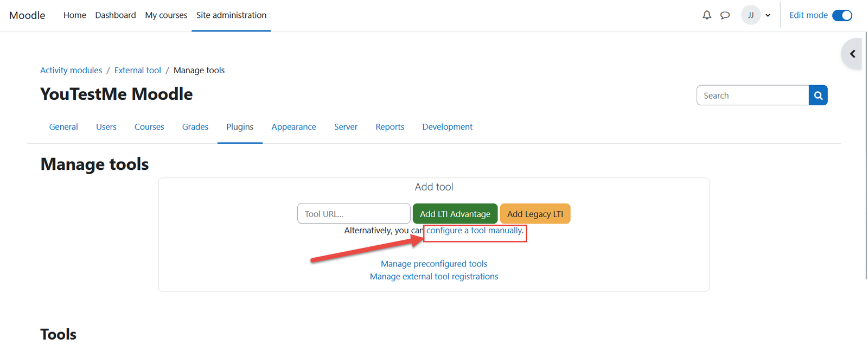Open the Manage preconfigured tools link
Viewport: 868px width, 344px height.
(x=434, y=264)
